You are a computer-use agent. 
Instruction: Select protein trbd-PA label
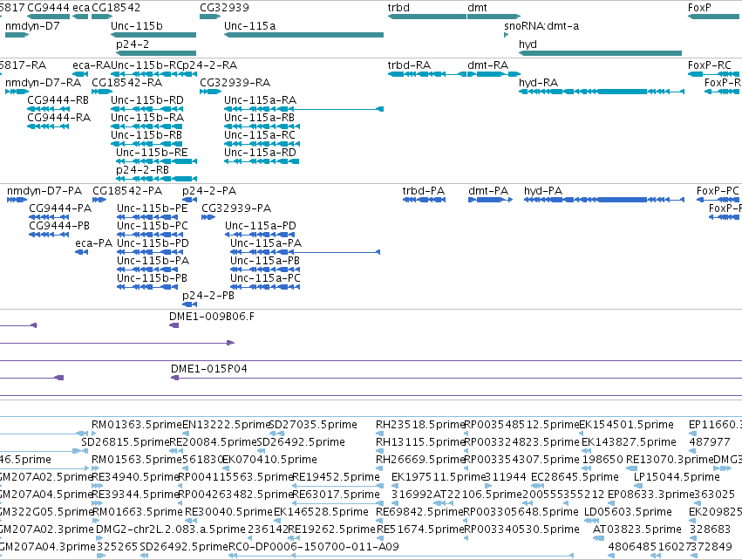pos(424,191)
